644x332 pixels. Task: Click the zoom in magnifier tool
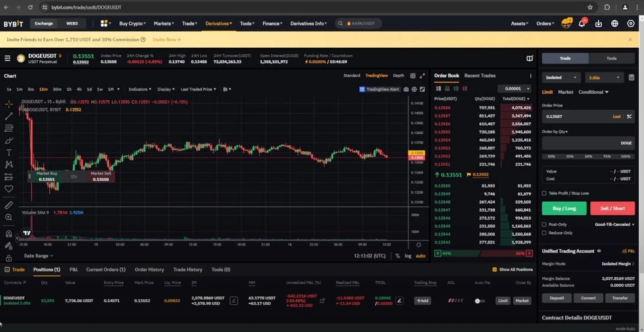(x=9, y=217)
